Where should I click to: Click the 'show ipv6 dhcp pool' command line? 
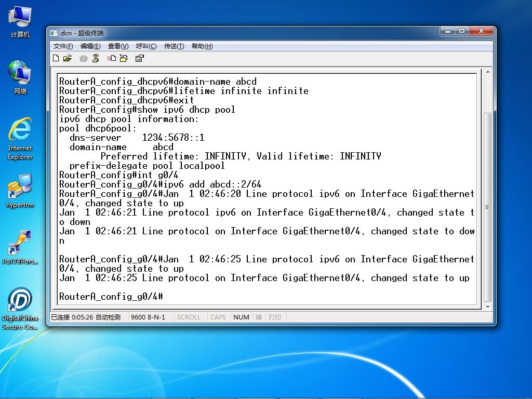[x=147, y=110]
